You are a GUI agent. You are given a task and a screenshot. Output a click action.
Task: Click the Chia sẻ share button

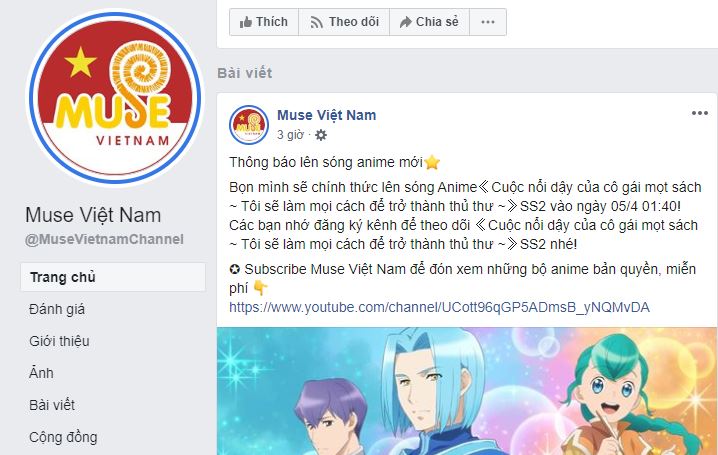(x=429, y=22)
